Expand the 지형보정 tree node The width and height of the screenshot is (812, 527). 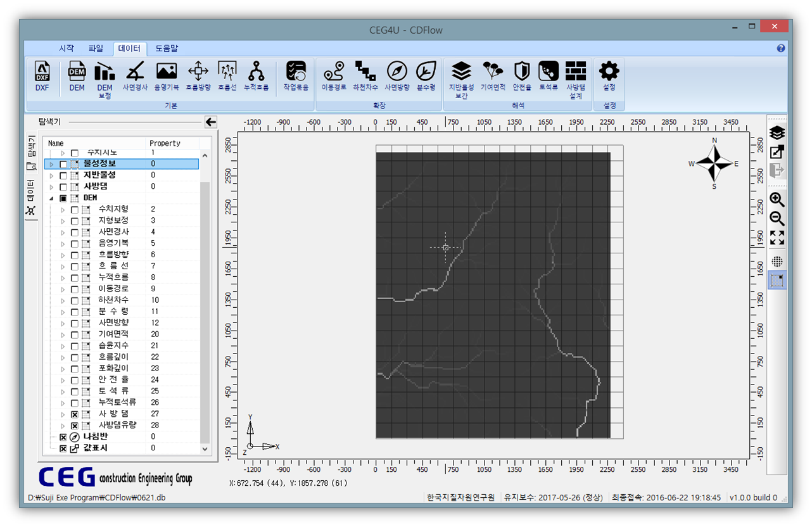[x=63, y=221]
